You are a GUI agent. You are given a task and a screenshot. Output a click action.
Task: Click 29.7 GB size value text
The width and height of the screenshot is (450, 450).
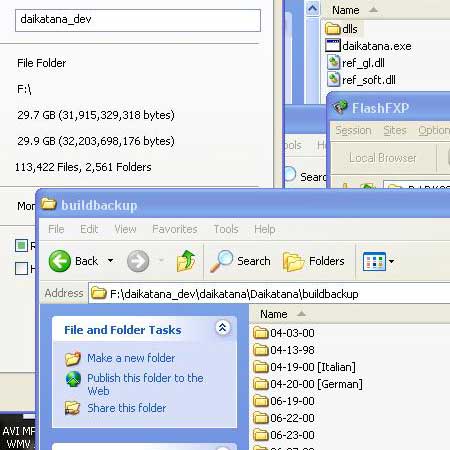coord(96,115)
